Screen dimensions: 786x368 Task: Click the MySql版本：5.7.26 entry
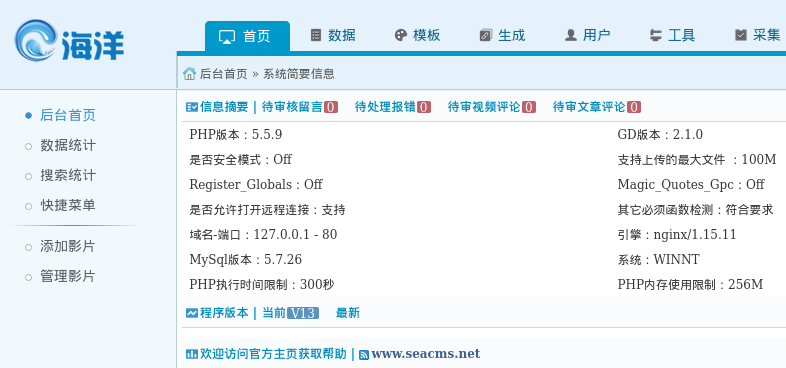click(246, 260)
